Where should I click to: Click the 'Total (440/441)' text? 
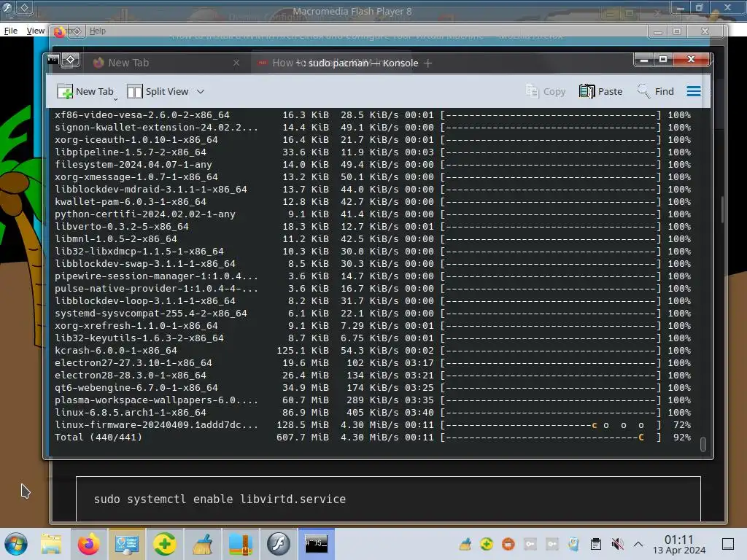[98, 437]
